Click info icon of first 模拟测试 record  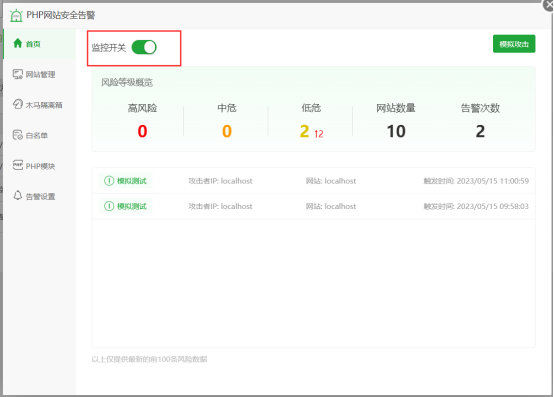[x=109, y=181]
